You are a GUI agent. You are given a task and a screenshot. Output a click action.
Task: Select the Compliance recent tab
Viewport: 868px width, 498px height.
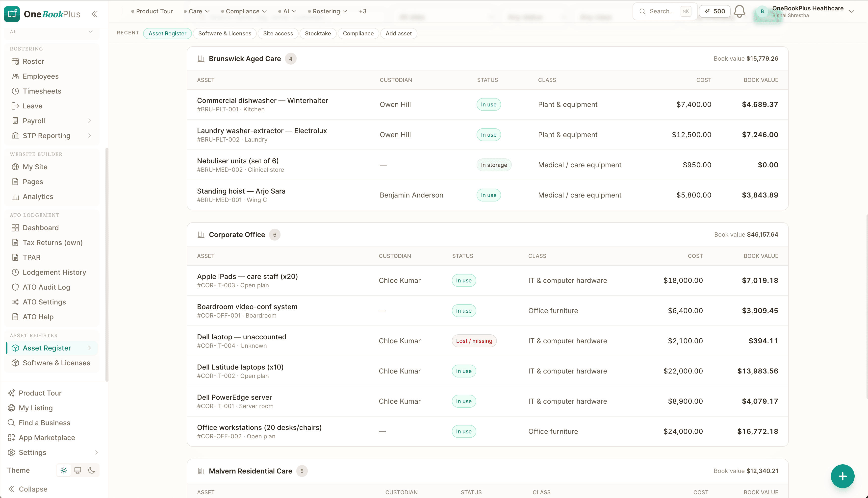click(358, 33)
